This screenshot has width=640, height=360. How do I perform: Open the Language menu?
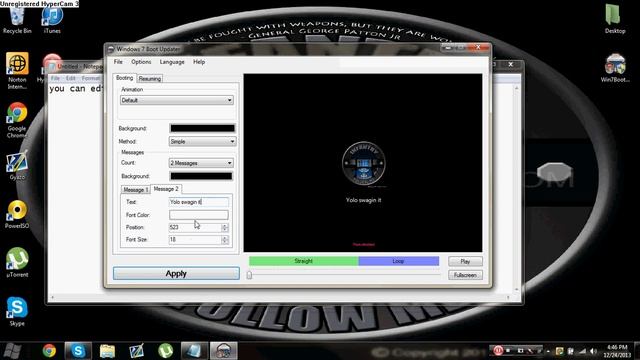point(172,62)
